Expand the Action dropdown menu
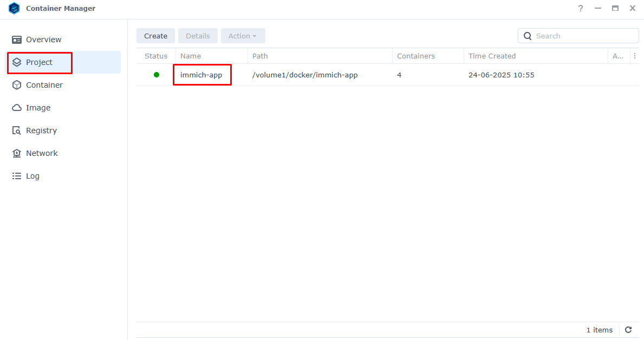The height and width of the screenshot is (340, 644). 243,36
